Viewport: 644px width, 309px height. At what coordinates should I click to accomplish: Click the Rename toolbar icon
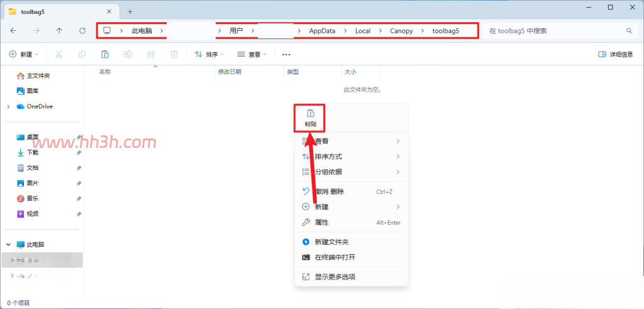pos(128,54)
